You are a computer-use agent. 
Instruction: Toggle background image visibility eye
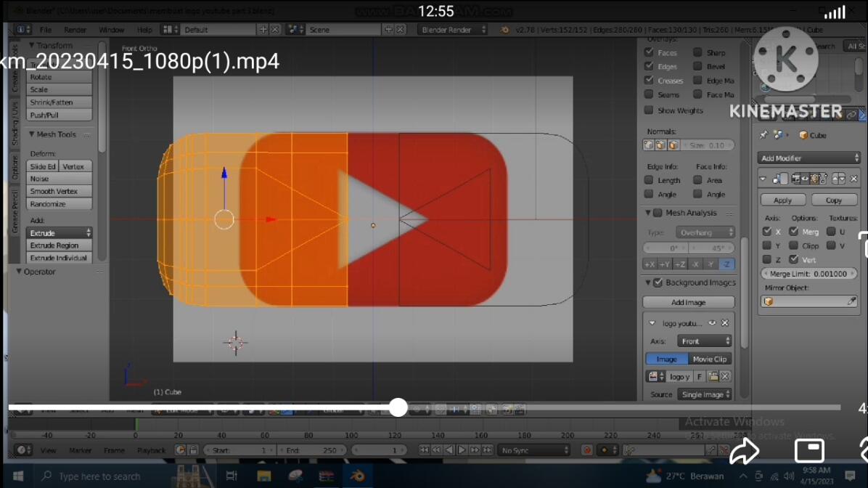pyautogui.click(x=713, y=323)
